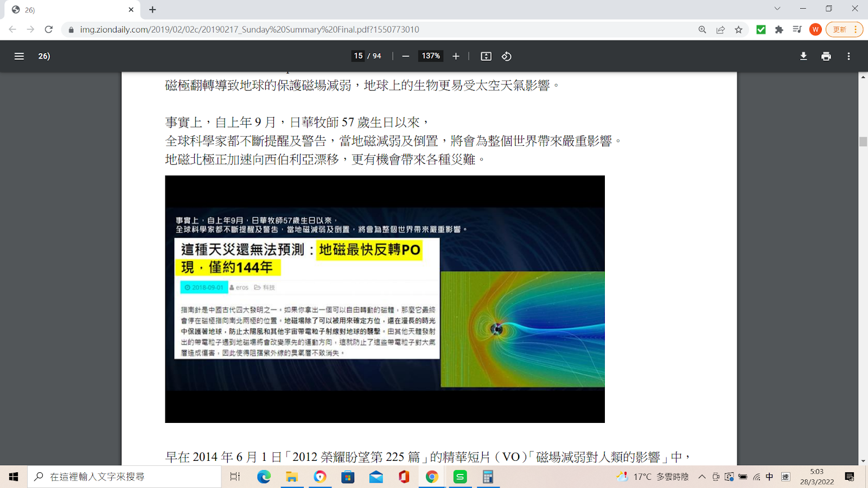
Task: Edit the zoom level field showing 137%
Action: coord(431,56)
